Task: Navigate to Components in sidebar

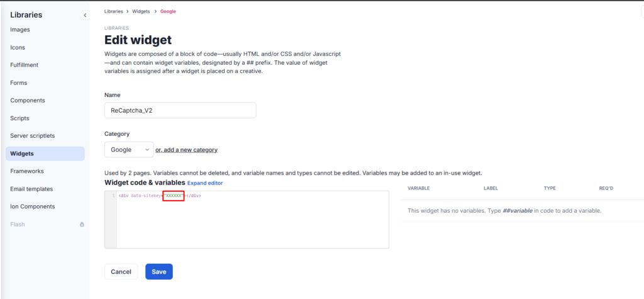Action: pyautogui.click(x=28, y=100)
